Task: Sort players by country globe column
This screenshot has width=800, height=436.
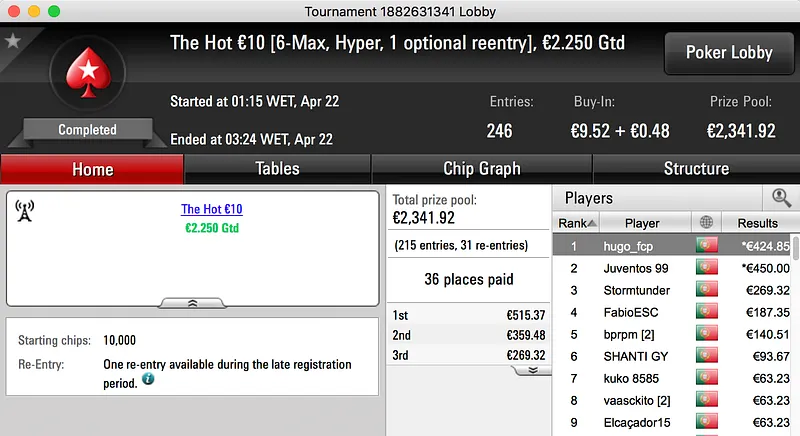Action: [708, 223]
